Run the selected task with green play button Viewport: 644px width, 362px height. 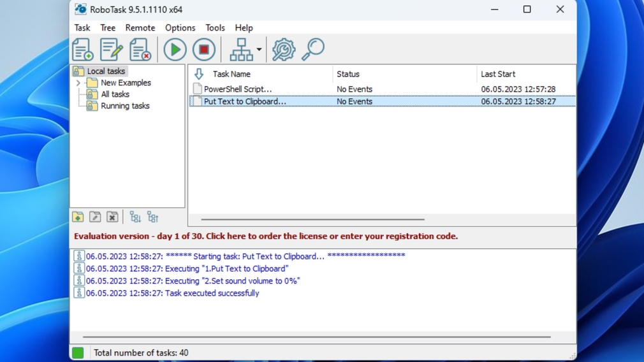click(175, 50)
